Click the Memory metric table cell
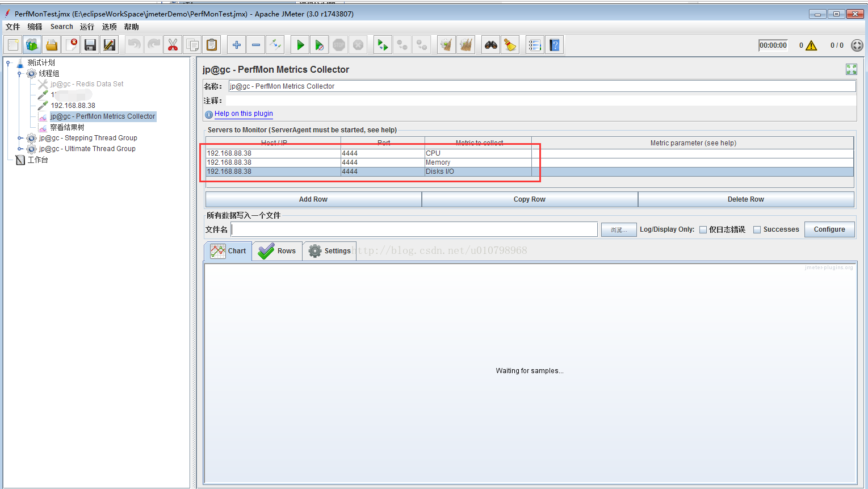 coord(478,162)
